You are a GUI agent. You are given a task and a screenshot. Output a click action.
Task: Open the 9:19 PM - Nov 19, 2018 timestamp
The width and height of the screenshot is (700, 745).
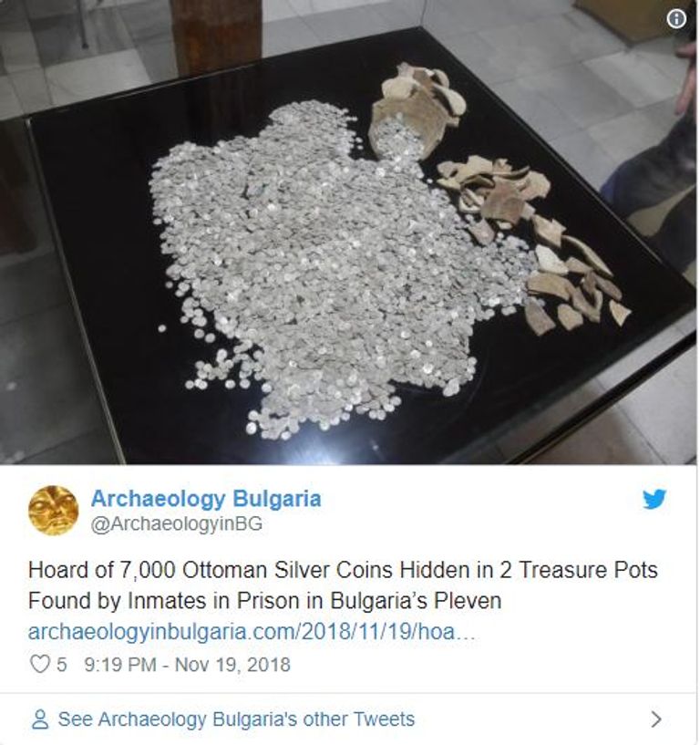click(187, 664)
